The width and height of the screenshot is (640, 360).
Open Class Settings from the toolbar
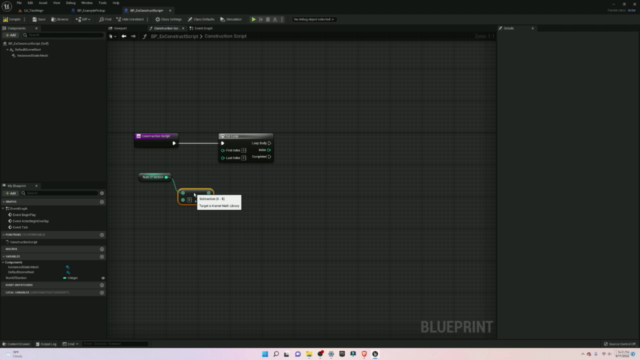pos(168,19)
